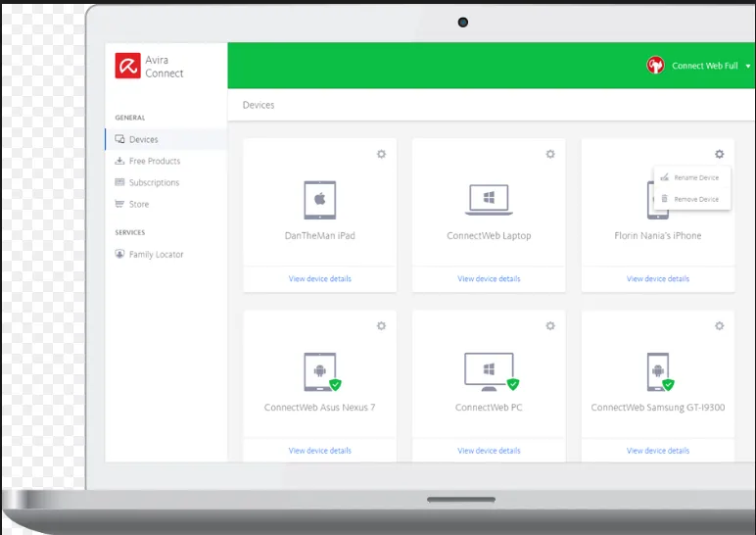Expand the Connect Web Full account dropdown arrow

748,66
